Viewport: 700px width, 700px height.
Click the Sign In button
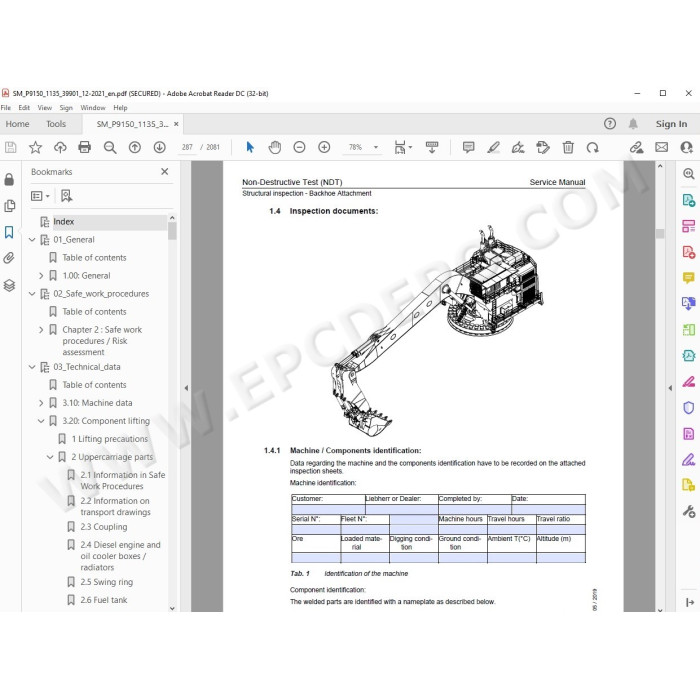[x=671, y=124]
